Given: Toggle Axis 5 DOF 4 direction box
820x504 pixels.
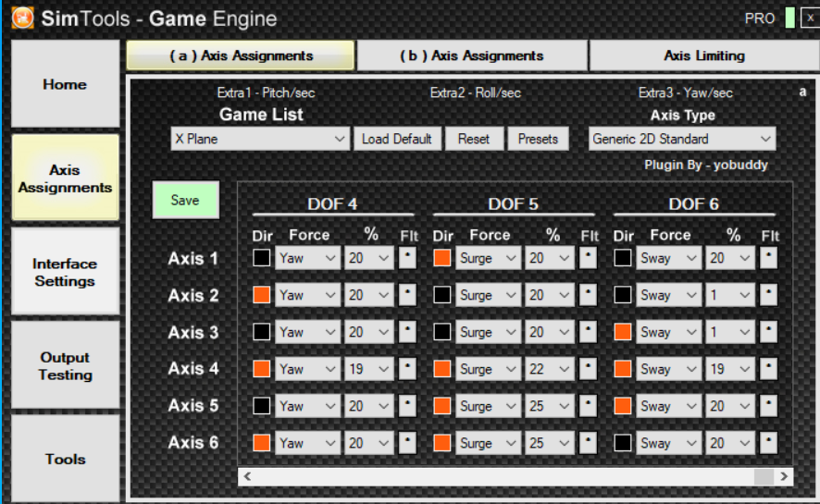Looking at the screenshot, I should 262,406.
